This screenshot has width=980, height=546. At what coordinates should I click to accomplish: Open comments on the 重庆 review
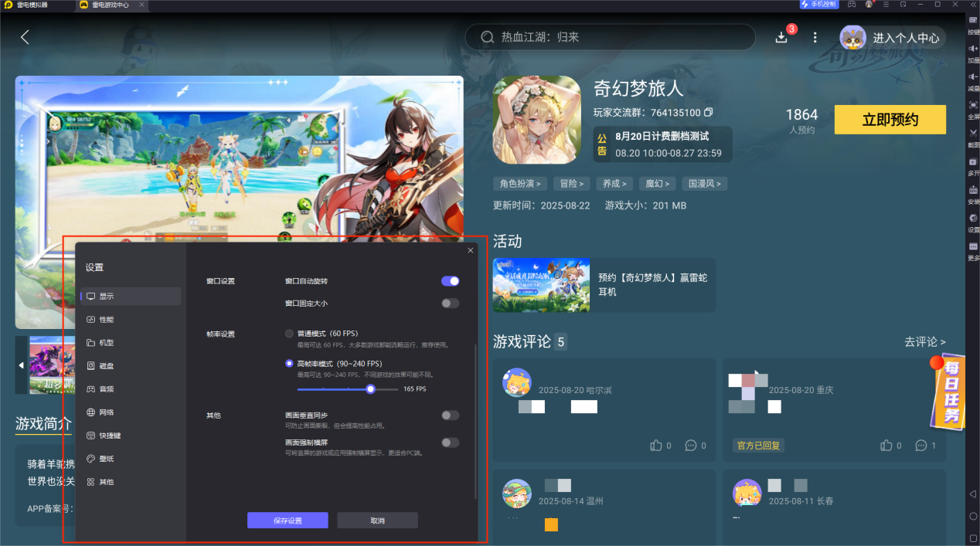click(x=921, y=445)
